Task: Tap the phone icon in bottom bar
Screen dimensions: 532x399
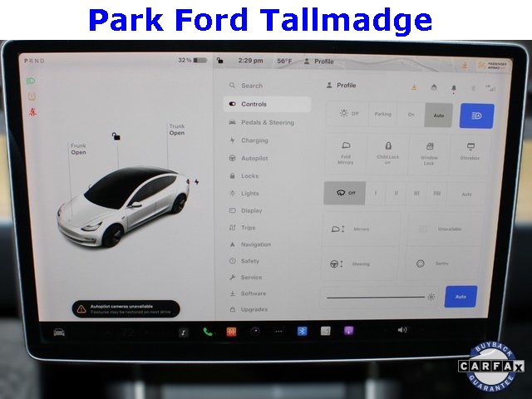Action: click(x=207, y=331)
